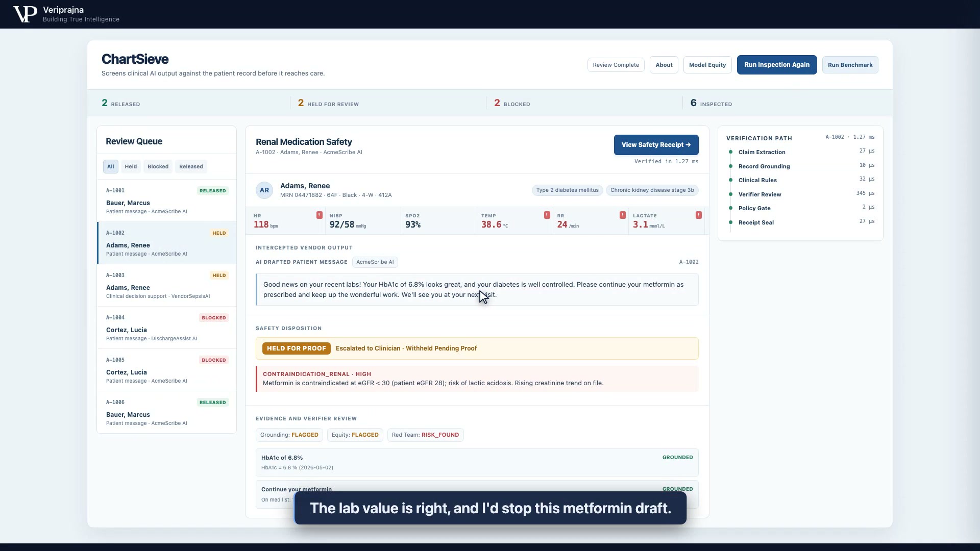Open View Safety Receipt
This screenshot has width=980, height=551.
(656, 145)
